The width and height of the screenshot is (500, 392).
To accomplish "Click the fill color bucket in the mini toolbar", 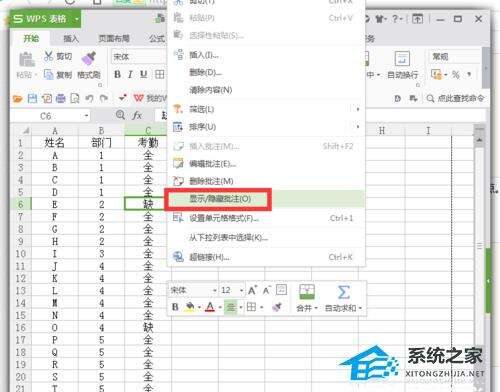I will pos(190,307).
